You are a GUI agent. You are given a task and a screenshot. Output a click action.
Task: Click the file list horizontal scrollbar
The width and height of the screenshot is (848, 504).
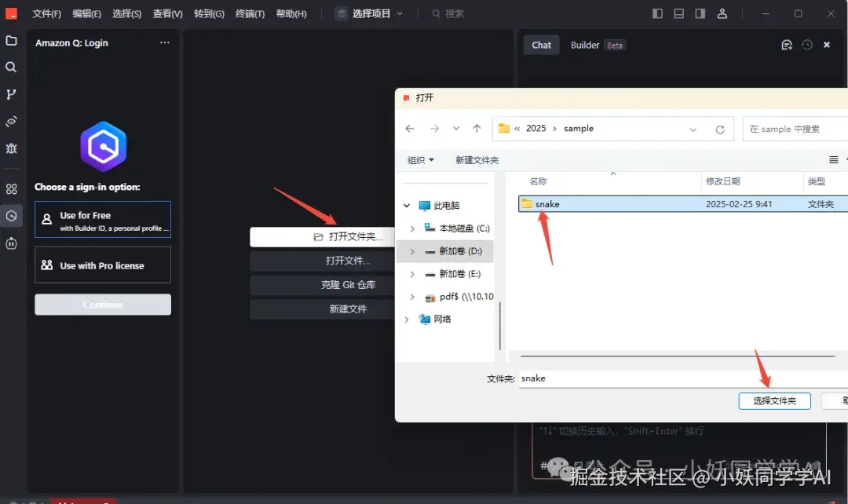(678, 356)
